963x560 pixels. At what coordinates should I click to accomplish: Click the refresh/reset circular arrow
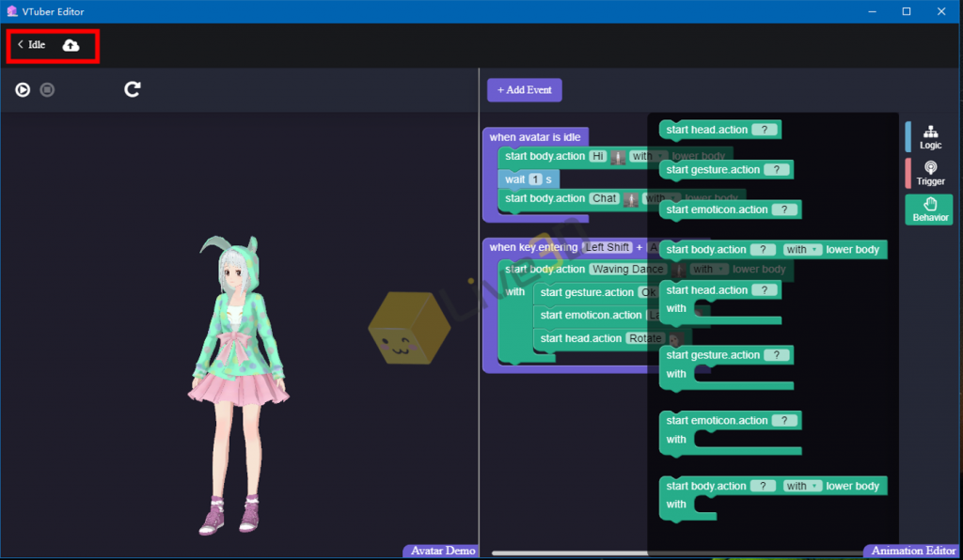coord(132,89)
